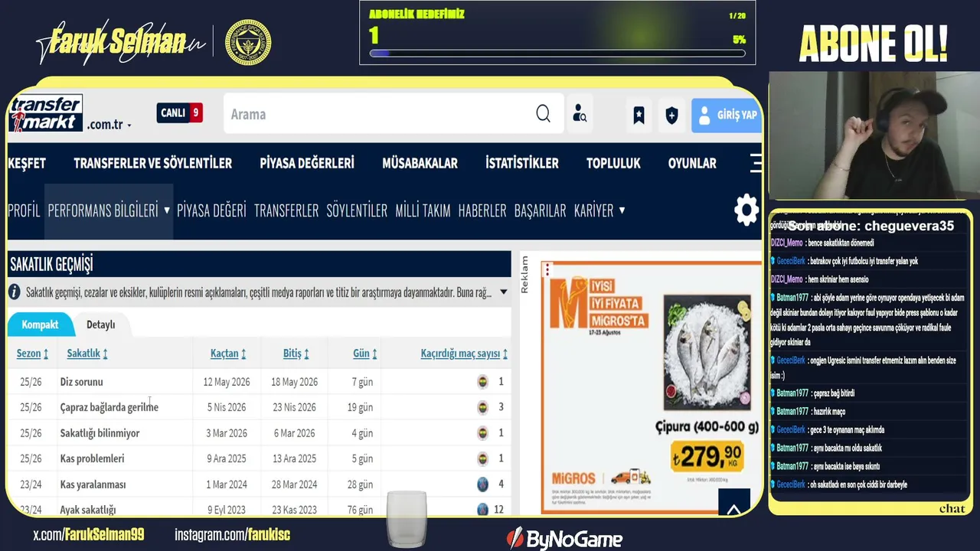Click the instagram.com/farukisc handle
This screenshot has width=980, height=551.
[232, 534]
